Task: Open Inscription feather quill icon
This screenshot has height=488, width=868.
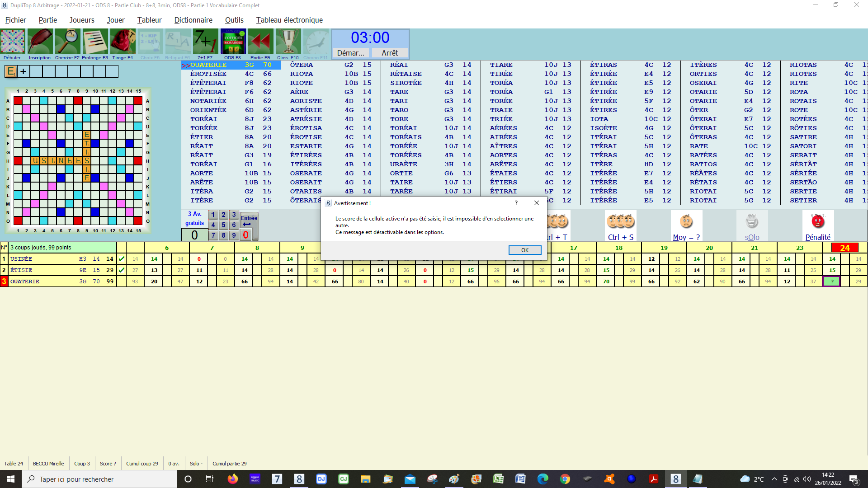Action: (x=40, y=42)
